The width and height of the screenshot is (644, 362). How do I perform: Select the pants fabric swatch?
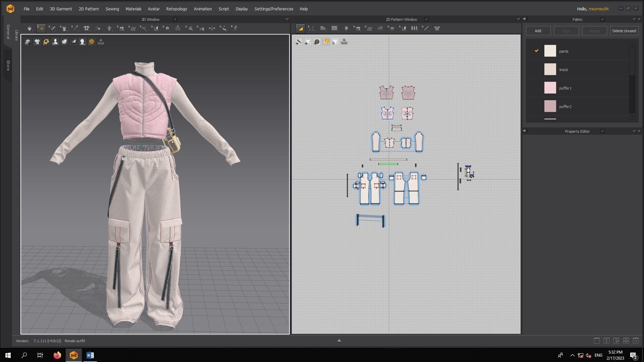(550, 51)
